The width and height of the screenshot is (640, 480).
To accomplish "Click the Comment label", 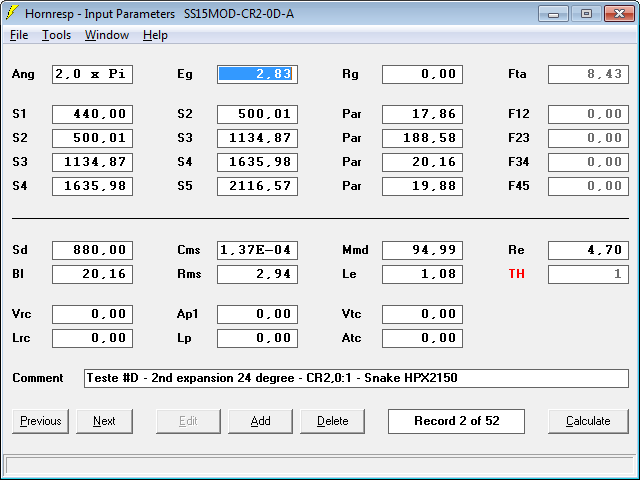I will tap(38, 378).
